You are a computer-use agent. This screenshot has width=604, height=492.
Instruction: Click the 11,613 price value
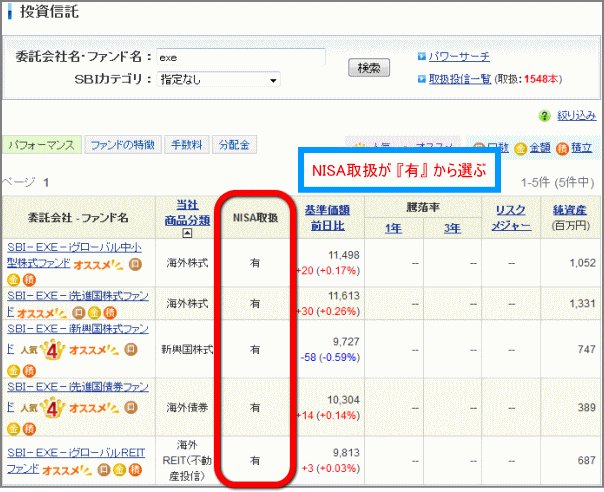coord(344,296)
